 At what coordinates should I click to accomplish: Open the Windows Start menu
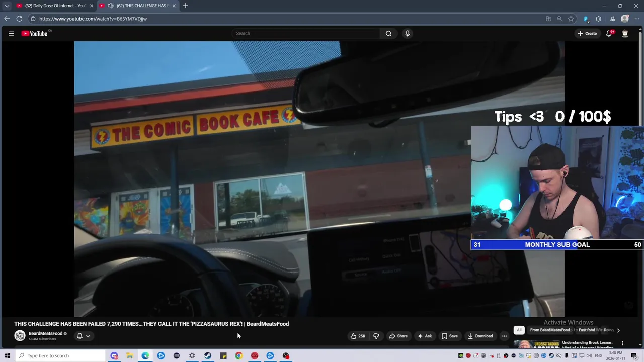coord(7,356)
